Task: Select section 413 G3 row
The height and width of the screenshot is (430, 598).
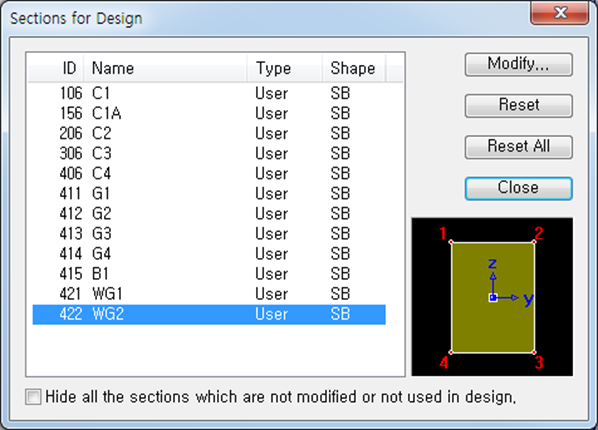Action: pyautogui.click(x=209, y=234)
